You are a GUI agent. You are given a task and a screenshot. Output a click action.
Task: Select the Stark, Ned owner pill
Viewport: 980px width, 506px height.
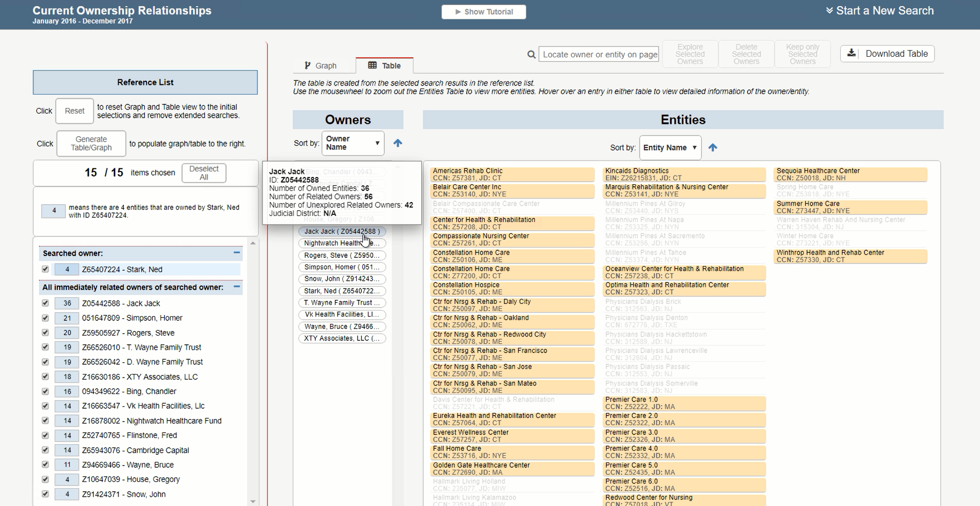tap(342, 291)
